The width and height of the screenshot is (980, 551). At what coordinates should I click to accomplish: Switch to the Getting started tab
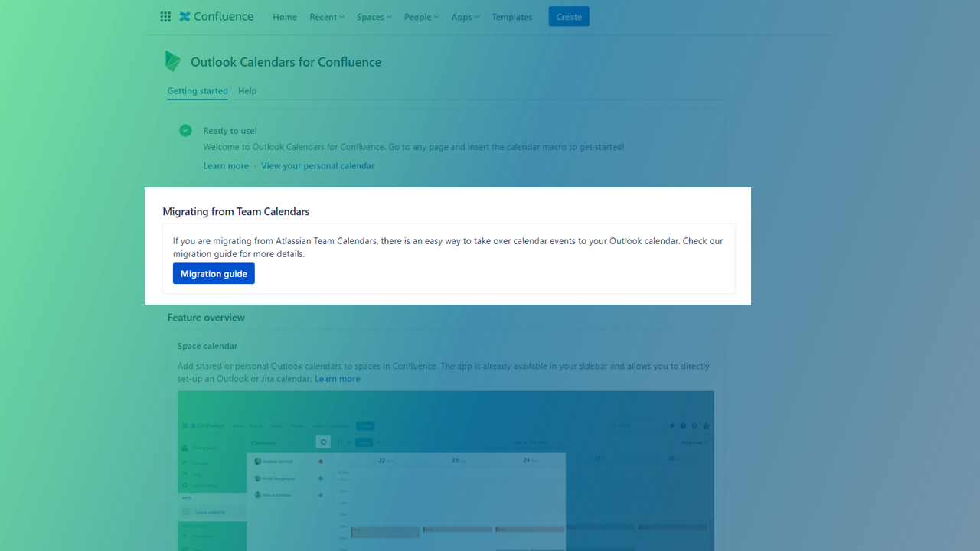pos(198,91)
